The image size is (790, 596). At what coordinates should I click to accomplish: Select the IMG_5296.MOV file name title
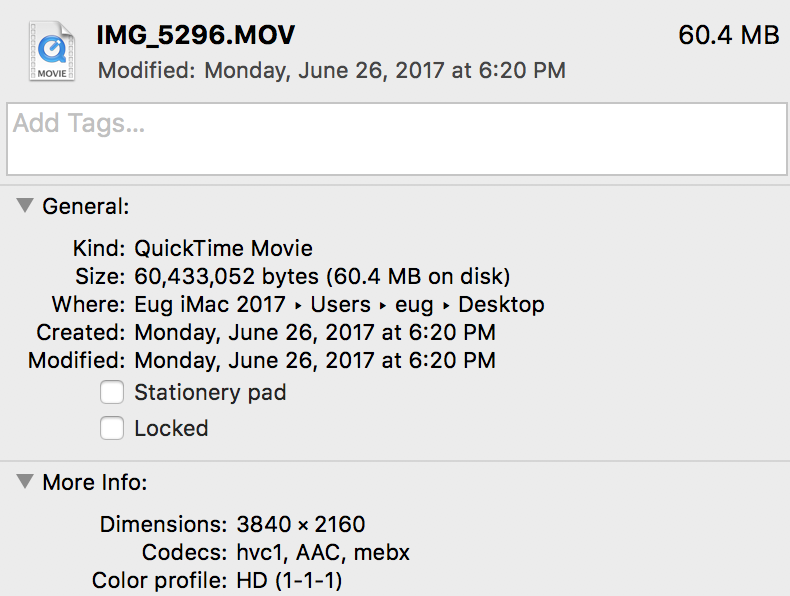(195, 35)
